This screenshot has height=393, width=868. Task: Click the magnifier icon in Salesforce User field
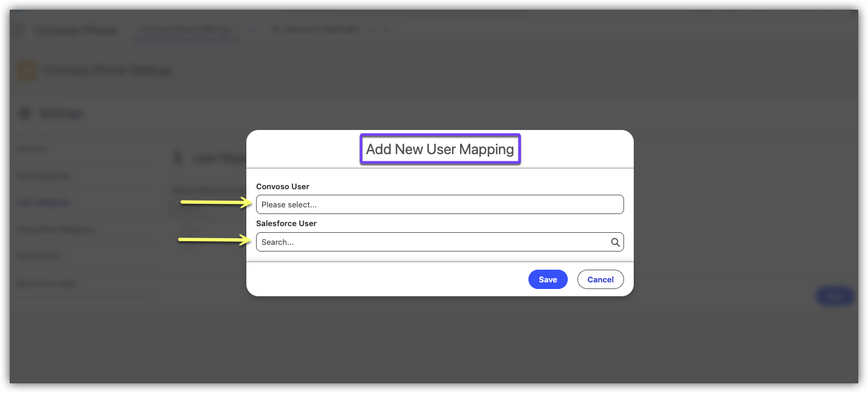615,242
